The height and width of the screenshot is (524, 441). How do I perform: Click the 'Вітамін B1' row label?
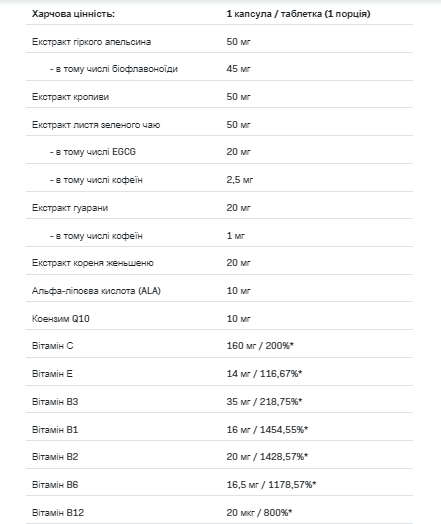point(55,430)
